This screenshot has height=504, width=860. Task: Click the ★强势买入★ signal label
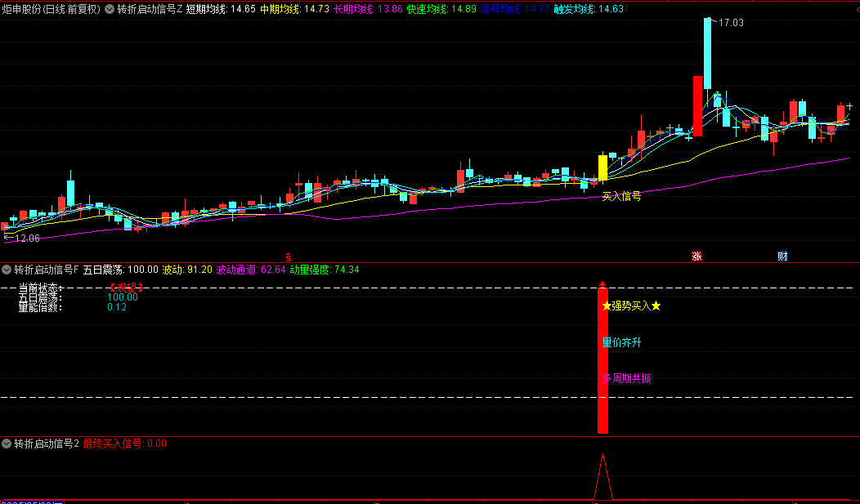(631, 306)
